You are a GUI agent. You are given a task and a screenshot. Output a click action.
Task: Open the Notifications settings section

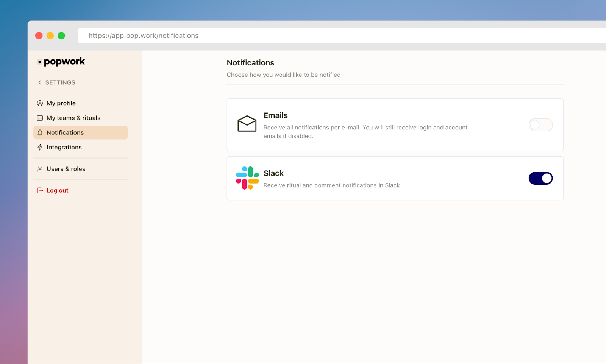point(65,132)
